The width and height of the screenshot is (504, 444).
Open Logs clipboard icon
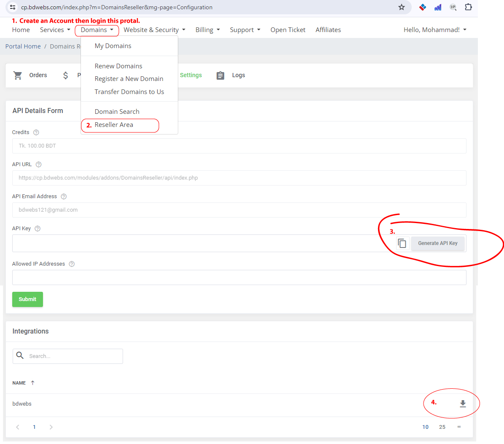(x=220, y=75)
